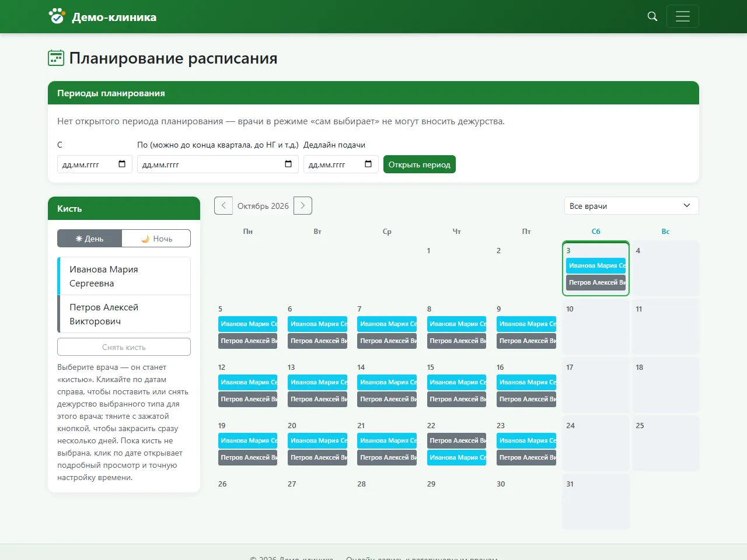Click the Иванова shift on October 13
The image size is (747, 560).
coord(317,382)
